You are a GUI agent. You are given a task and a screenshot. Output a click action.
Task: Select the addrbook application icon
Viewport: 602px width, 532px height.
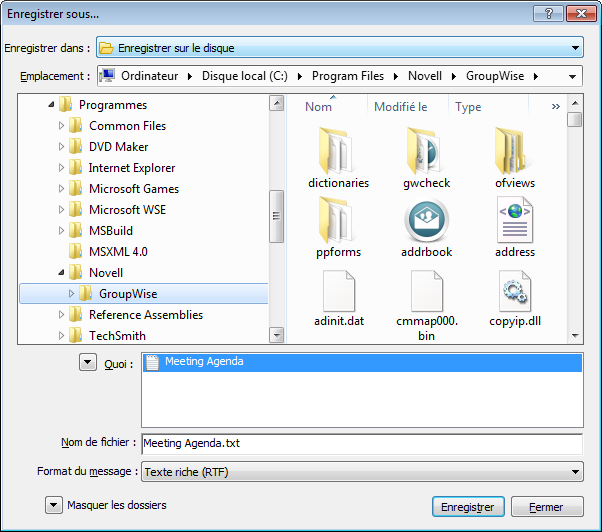tap(426, 220)
